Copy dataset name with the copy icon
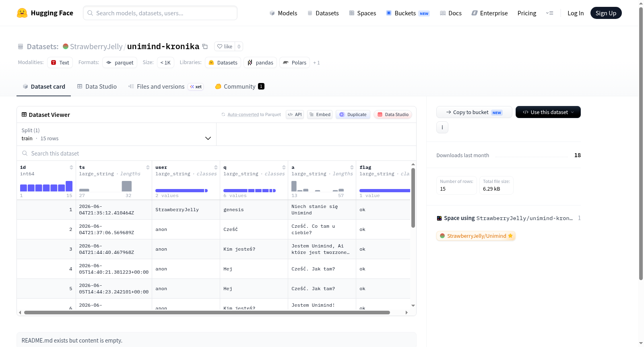 [205, 46]
